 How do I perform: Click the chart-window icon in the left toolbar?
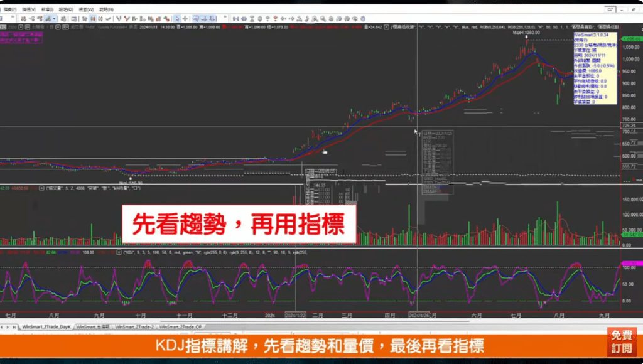tap(74, 18)
